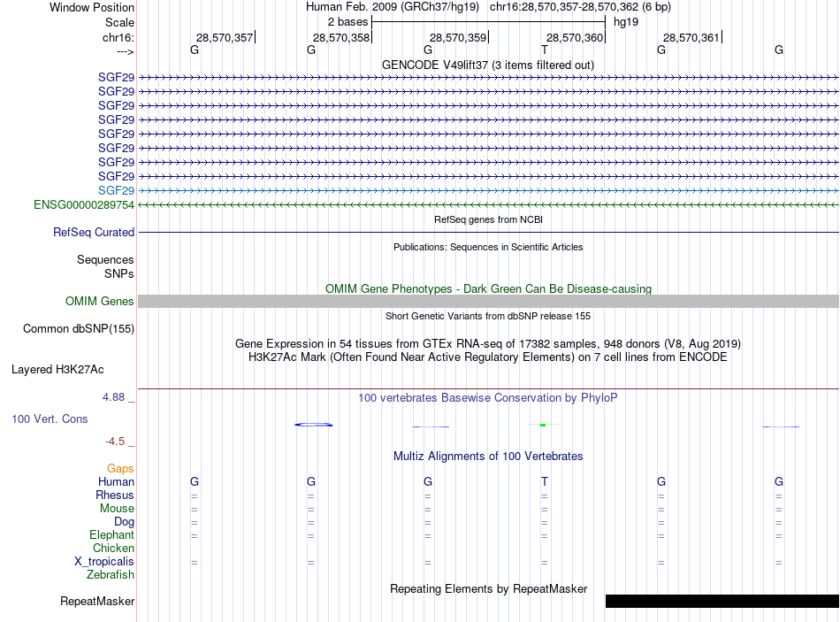Click the RepeatMasker track label
The width and height of the screenshot is (840, 622).
(97, 601)
